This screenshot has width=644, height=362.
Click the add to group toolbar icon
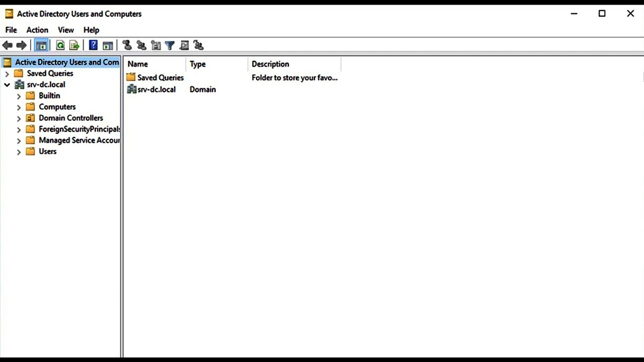pyautogui.click(x=199, y=46)
